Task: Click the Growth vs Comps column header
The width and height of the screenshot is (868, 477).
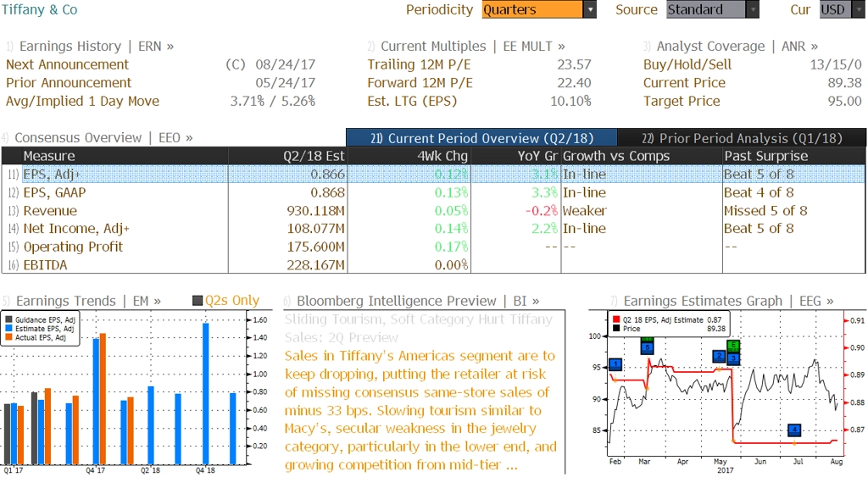Action: pos(642,156)
